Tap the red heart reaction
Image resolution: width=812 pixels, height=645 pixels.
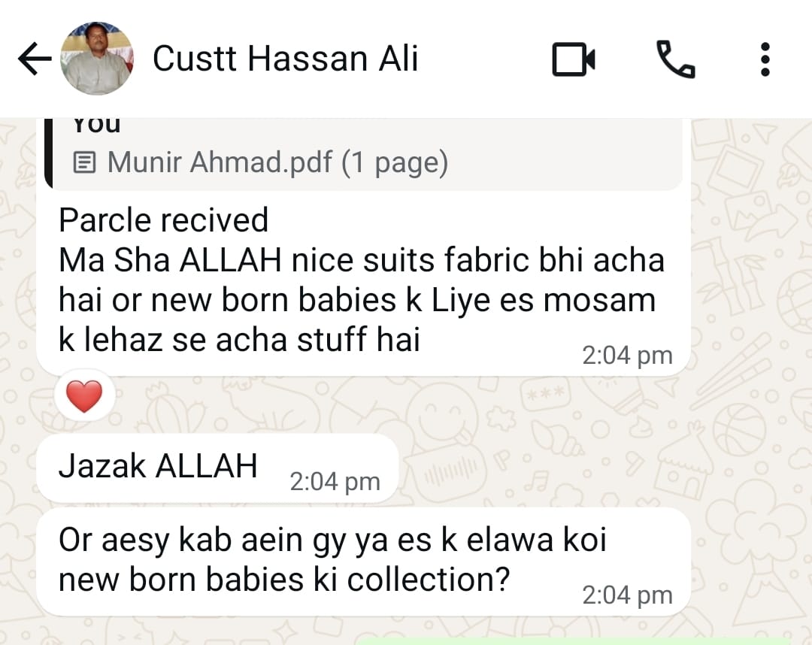pyautogui.click(x=84, y=396)
